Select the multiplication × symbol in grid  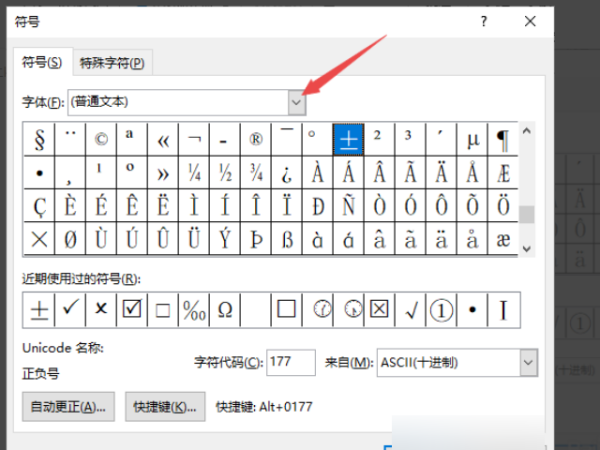39,239
